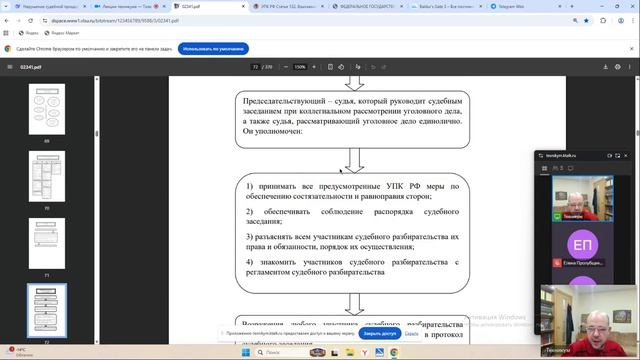Viewport: 640px width, 360px height.
Task: Switch to the Лекции video meeting tab
Action: pyautogui.click(x=130, y=7)
